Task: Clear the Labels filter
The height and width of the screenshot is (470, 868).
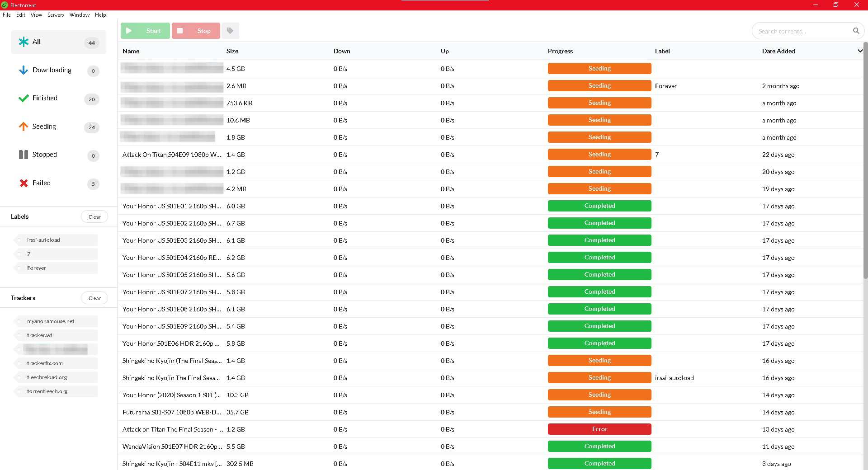Action: click(x=94, y=216)
